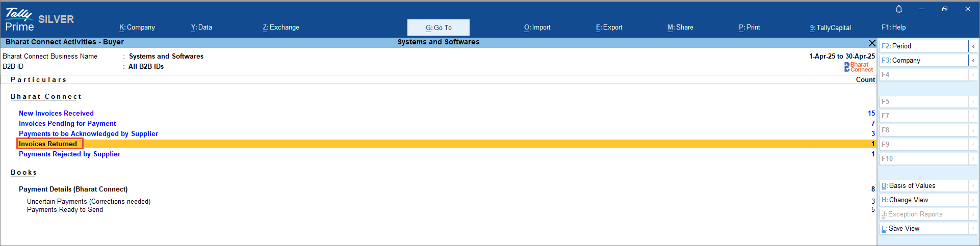Expand the arrow beside Basis of Values

point(973,186)
